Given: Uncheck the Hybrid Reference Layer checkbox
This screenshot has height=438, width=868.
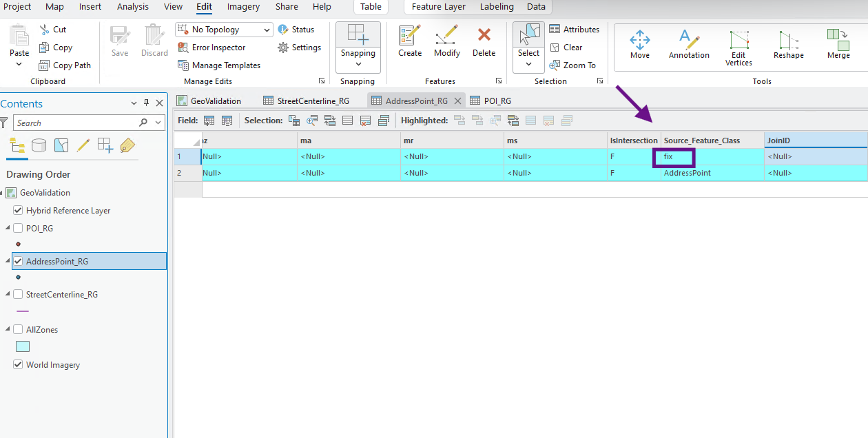Looking at the screenshot, I should coord(18,211).
